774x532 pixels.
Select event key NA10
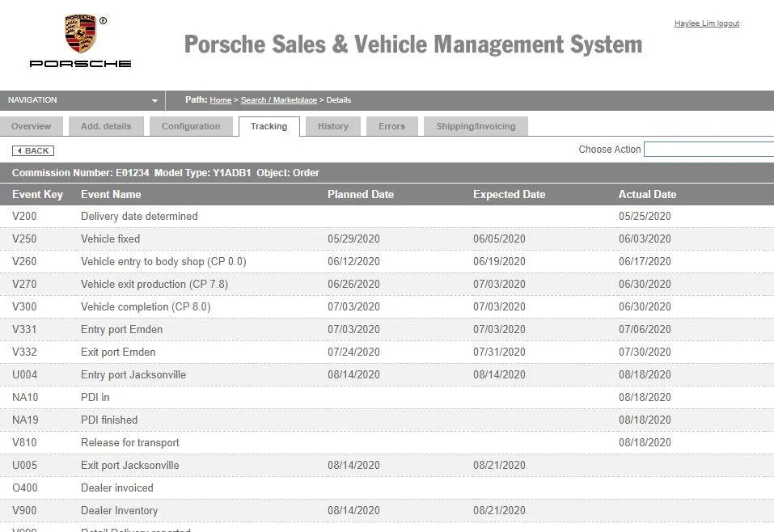point(25,398)
